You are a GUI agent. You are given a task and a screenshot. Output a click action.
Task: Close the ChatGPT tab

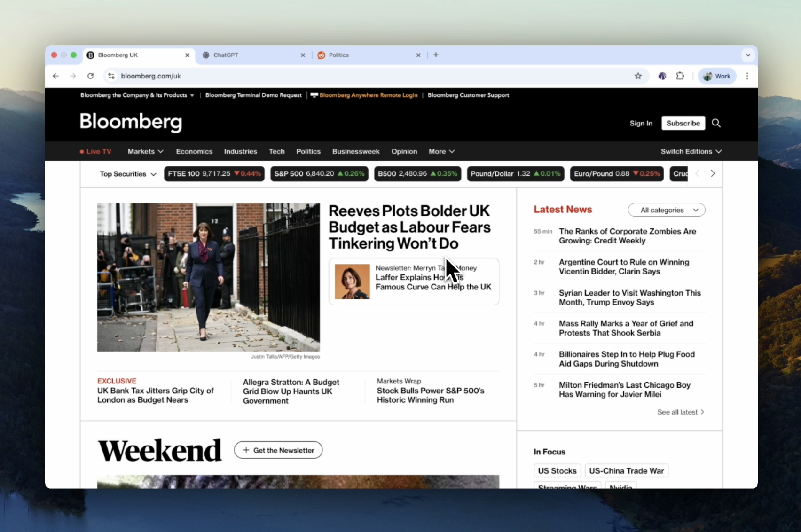tap(303, 55)
